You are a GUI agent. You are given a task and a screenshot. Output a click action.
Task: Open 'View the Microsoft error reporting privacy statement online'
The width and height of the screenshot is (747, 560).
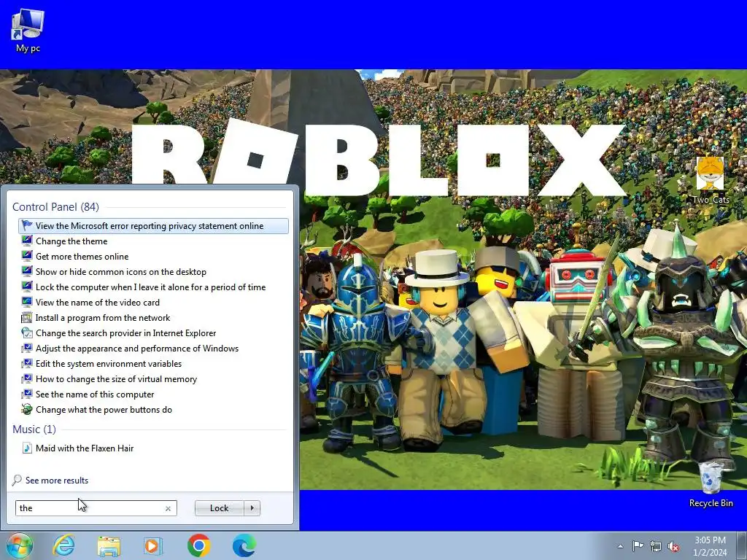tap(153, 226)
